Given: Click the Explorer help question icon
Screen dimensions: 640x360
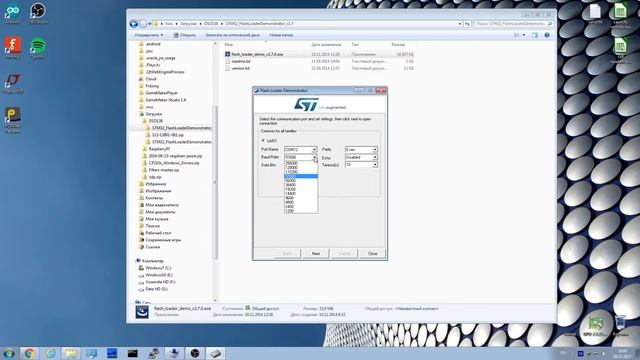Looking at the screenshot, I should point(547,35).
